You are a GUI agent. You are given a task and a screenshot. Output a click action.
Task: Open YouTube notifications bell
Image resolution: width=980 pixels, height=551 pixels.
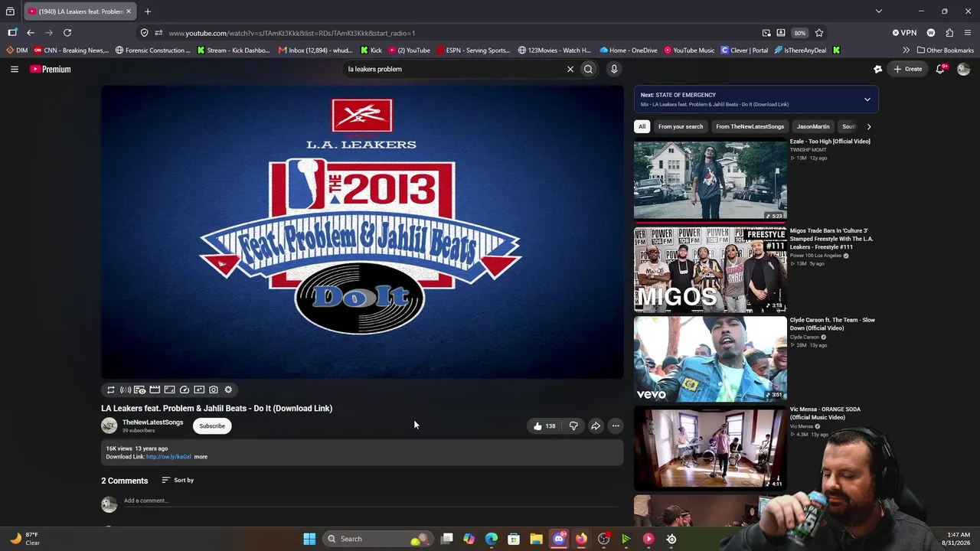click(940, 69)
